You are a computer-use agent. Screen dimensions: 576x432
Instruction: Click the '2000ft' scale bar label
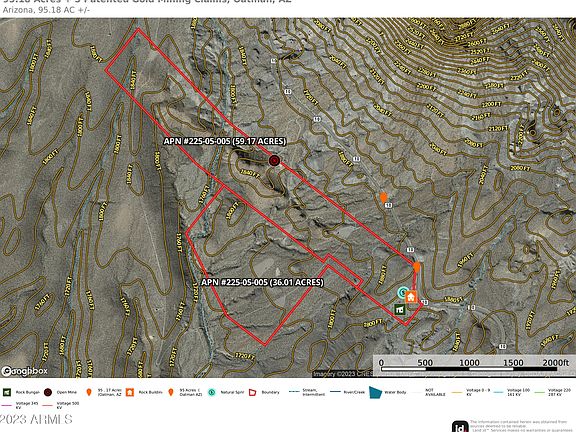point(556,363)
